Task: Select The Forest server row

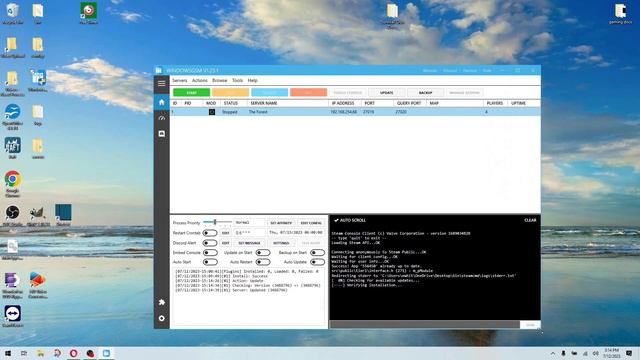Action: pos(355,112)
